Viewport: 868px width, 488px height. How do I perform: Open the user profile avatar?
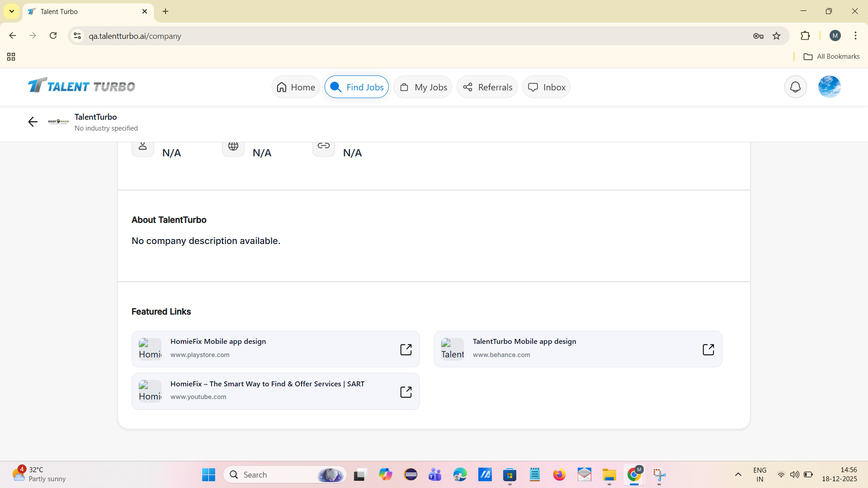point(830,87)
